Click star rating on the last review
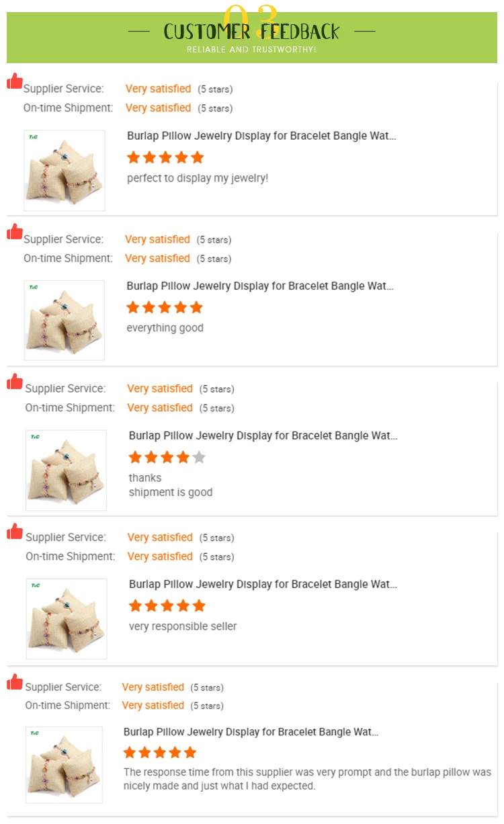The image size is (504, 824). 160,752
